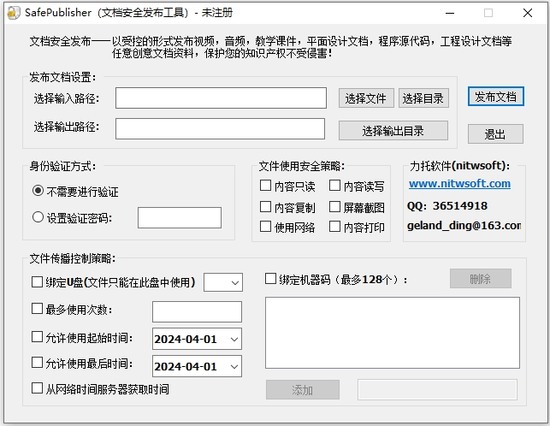Tick the 屏幕截图 checkbox

(x=335, y=207)
